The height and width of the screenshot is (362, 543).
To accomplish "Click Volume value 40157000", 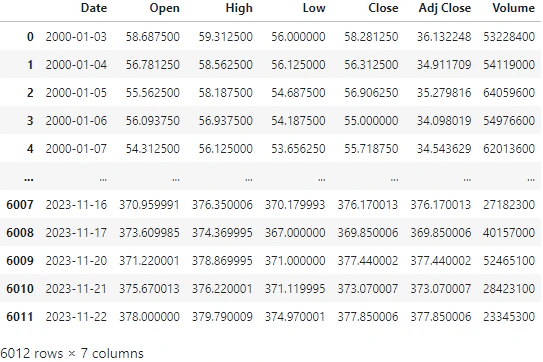I will pos(509,233).
